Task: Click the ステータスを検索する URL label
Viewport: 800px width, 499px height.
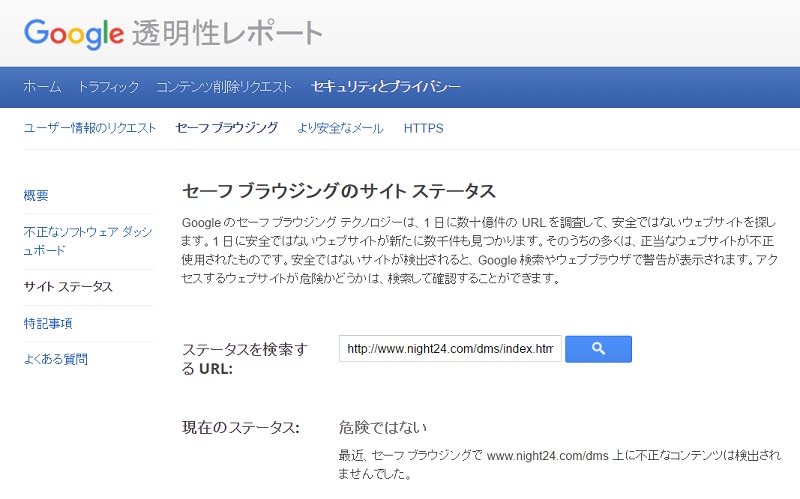Action: (x=244, y=358)
